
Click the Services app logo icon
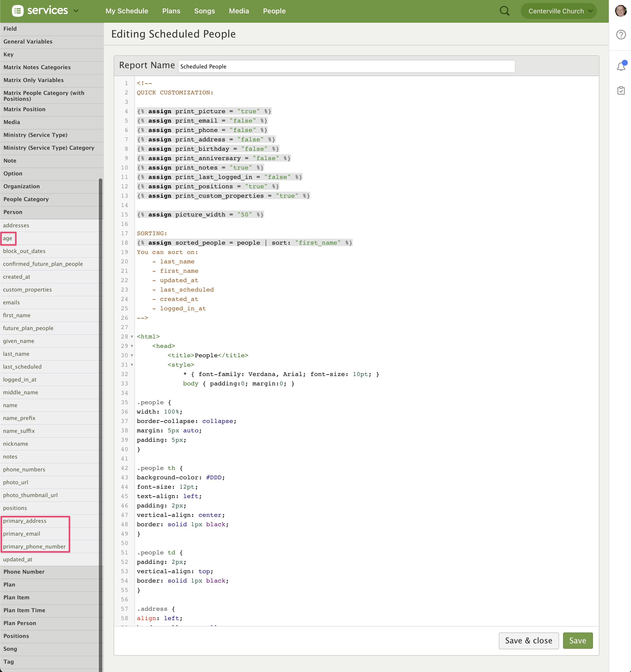[x=18, y=11]
